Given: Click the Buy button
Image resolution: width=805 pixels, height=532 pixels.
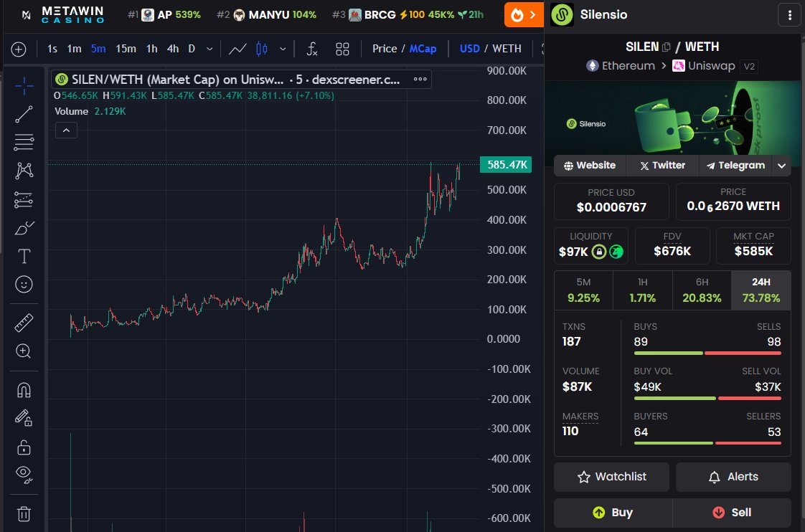Looking at the screenshot, I should [613, 513].
